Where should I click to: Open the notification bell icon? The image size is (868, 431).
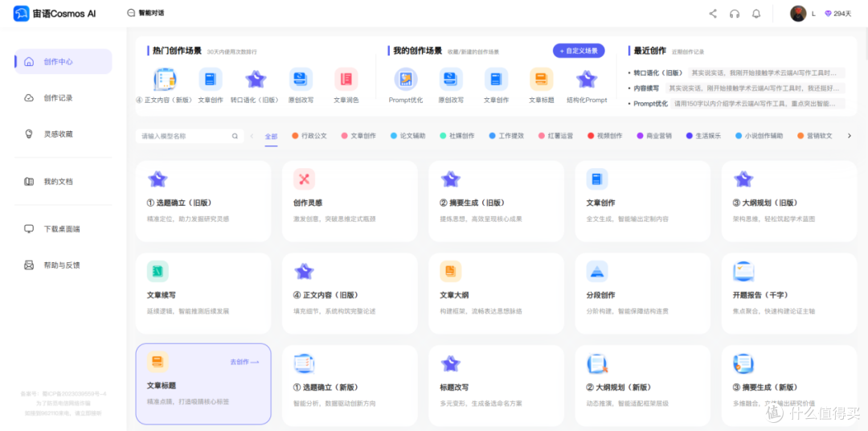click(756, 14)
